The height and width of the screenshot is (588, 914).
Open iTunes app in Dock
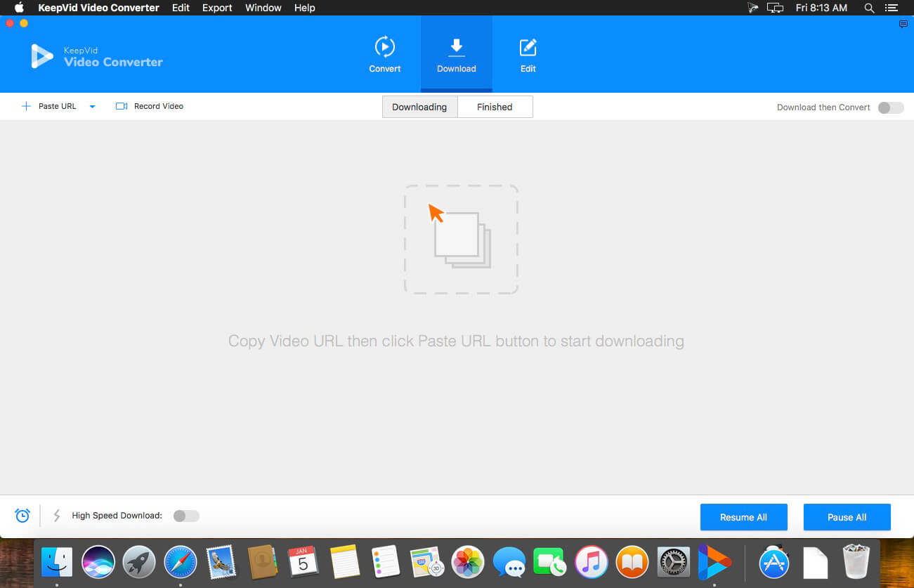(x=592, y=562)
